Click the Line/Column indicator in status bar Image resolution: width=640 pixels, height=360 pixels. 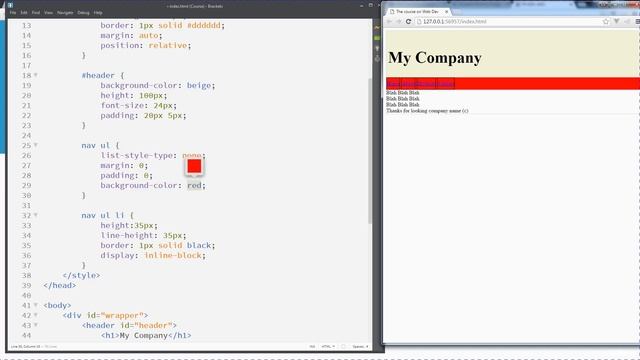[26, 347]
